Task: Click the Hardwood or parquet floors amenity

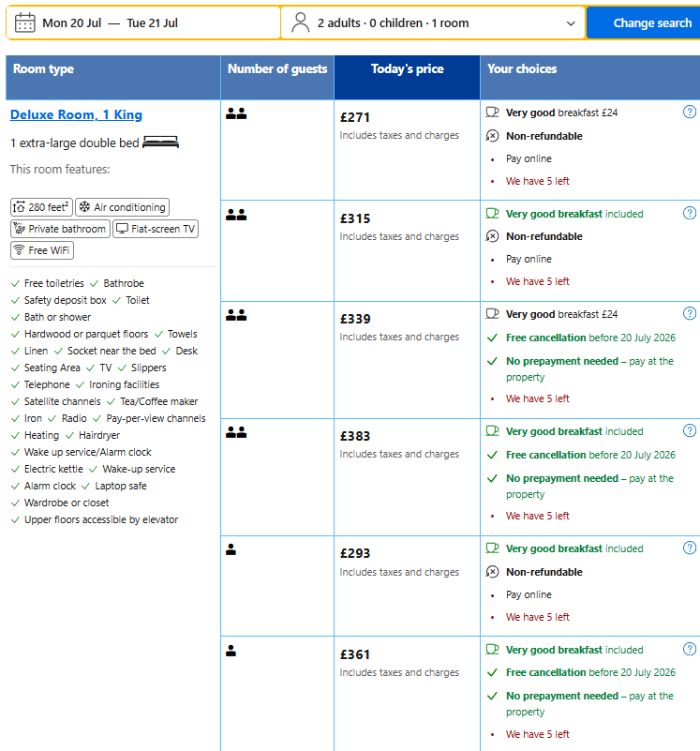Action: (x=86, y=335)
